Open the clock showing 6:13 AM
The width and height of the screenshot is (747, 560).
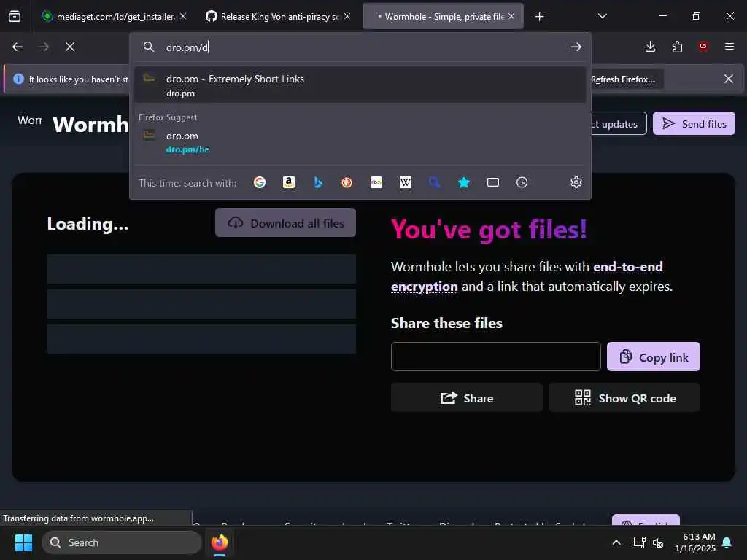pyautogui.click(x=695, y=542)
